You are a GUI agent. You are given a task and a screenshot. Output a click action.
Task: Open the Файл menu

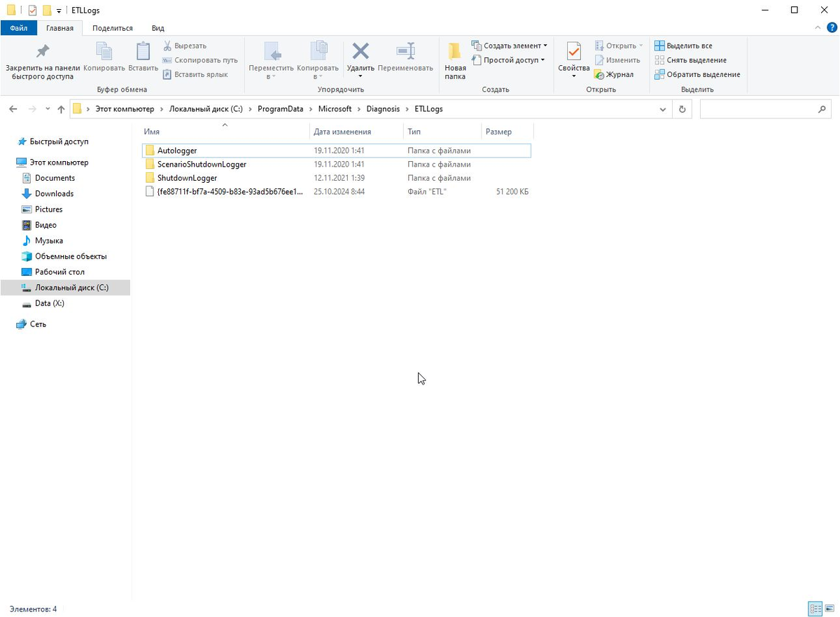click(19, 28)
